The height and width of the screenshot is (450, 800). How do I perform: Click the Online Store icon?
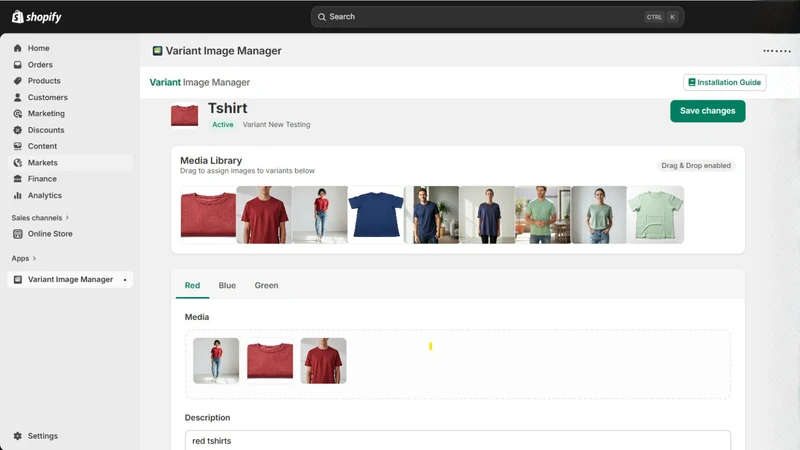click(x=17, y=234)
